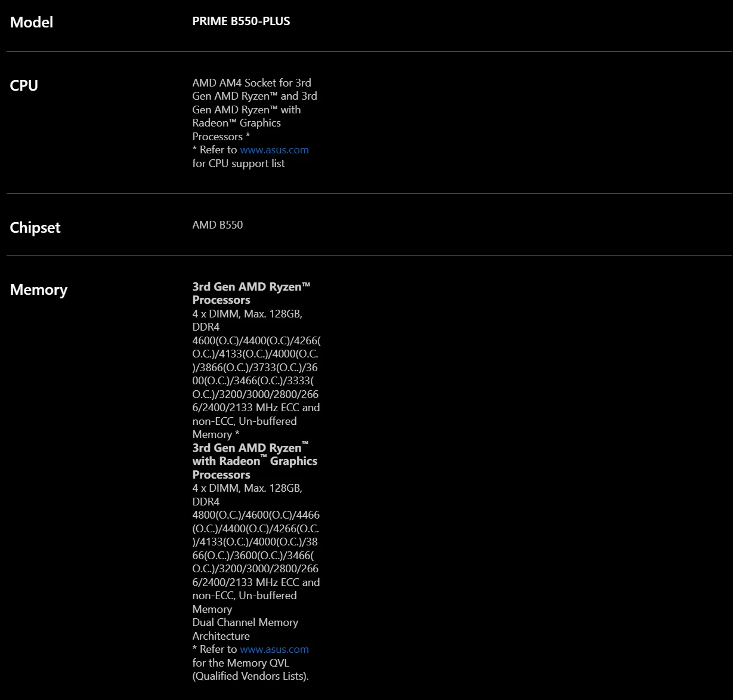Click "Radeon™ Graphics Processors *" in the CPU row
This screenshot has height=700, width=733.
(x=236, y=124)
